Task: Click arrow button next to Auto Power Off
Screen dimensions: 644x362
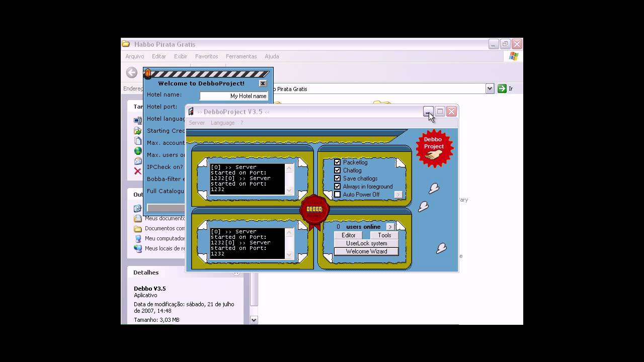Action: (x=398, y=195)
